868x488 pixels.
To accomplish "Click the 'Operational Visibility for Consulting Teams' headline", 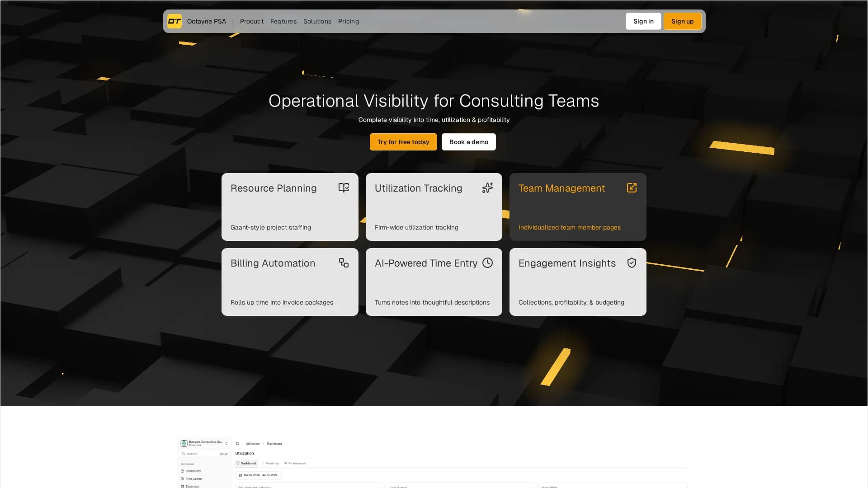I will pos(434,101).
